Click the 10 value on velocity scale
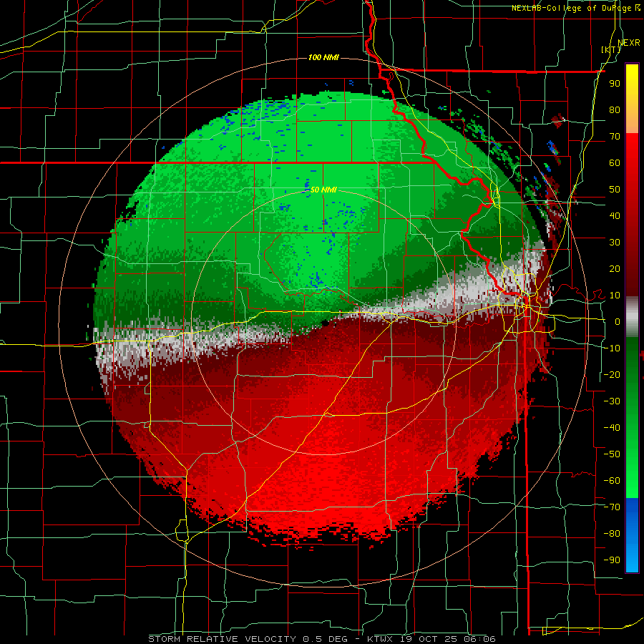Image resolution: width=644 pixels, height=644 pixels. tap(615, 296)
